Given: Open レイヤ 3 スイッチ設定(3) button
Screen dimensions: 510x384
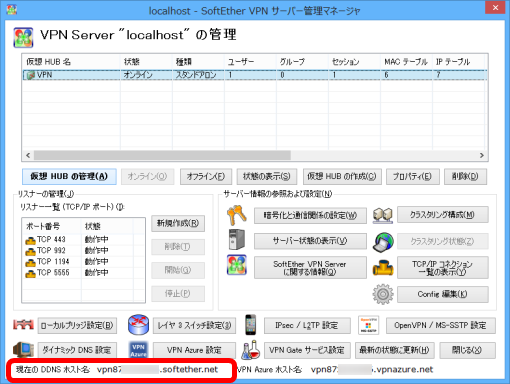Looking at the screenshot, I should tap(194, 325).
